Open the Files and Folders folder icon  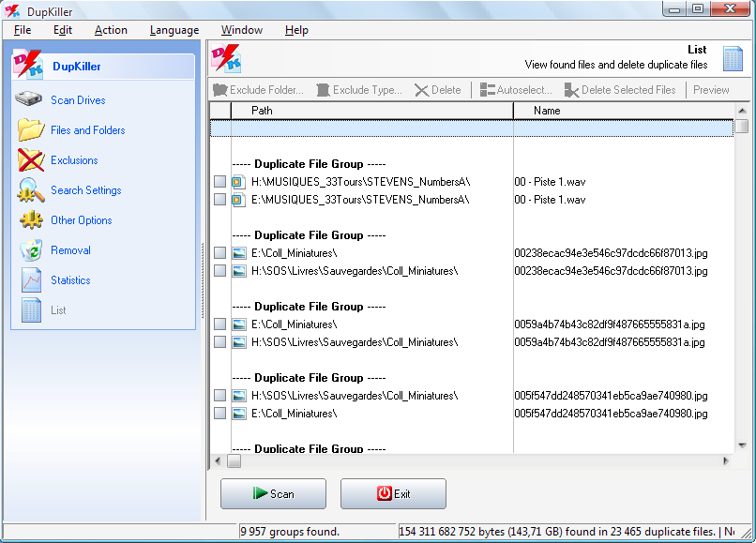coord(31,129)
